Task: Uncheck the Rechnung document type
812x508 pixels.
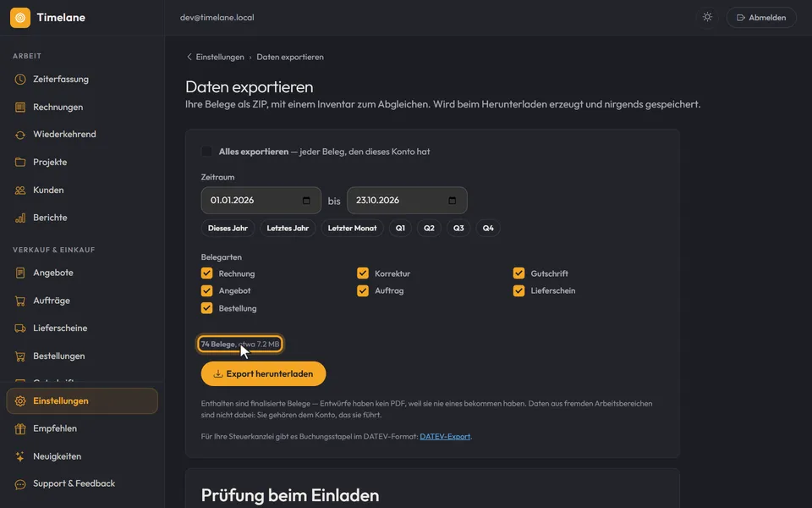Action: (x=206, y=273)
